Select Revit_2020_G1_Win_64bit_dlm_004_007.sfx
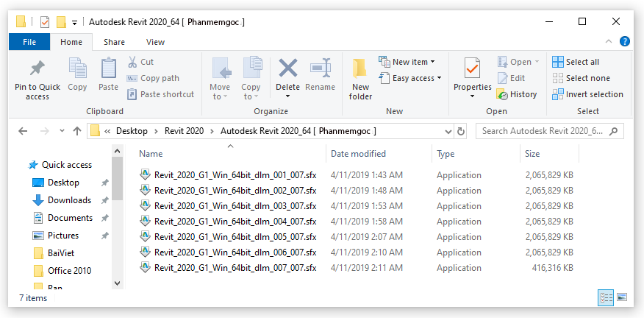This screenshot has height=318, width=644. click(x=235, y=222)
